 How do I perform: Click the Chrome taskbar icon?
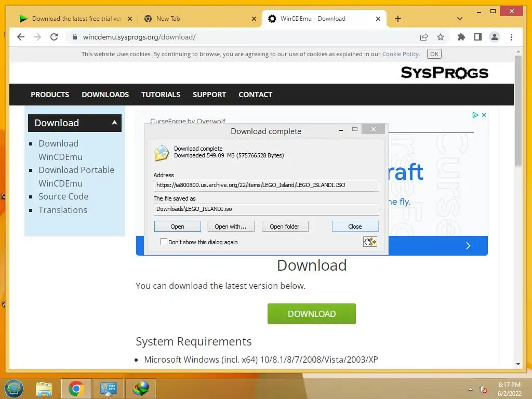[x=76, y=389]
